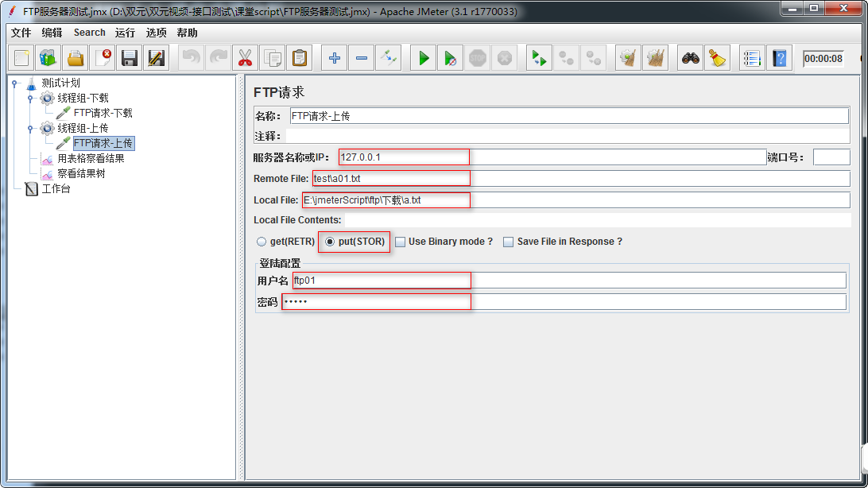Click the Remote Start All icon
This screenshot has width=868, height=488.
[566, 58]
